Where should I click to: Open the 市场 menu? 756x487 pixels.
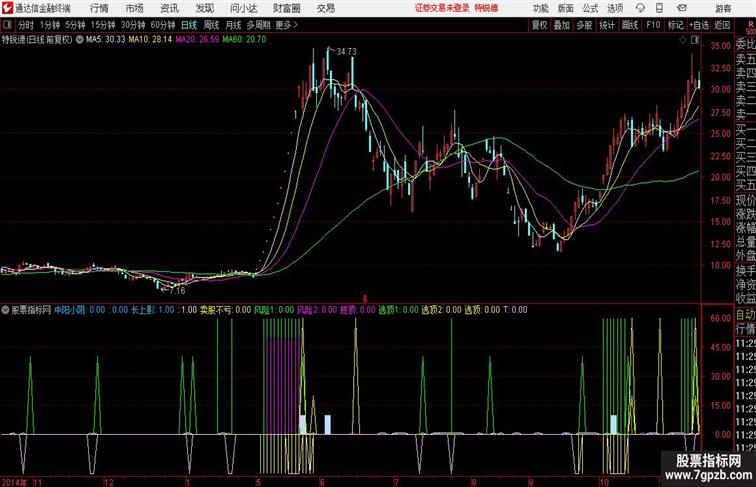click(135, 8)
